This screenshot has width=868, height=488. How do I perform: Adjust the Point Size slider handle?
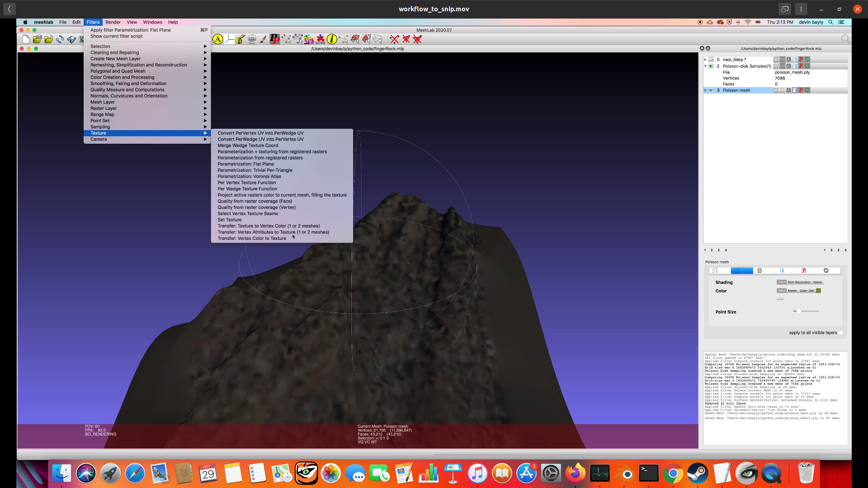click(799, 311)
